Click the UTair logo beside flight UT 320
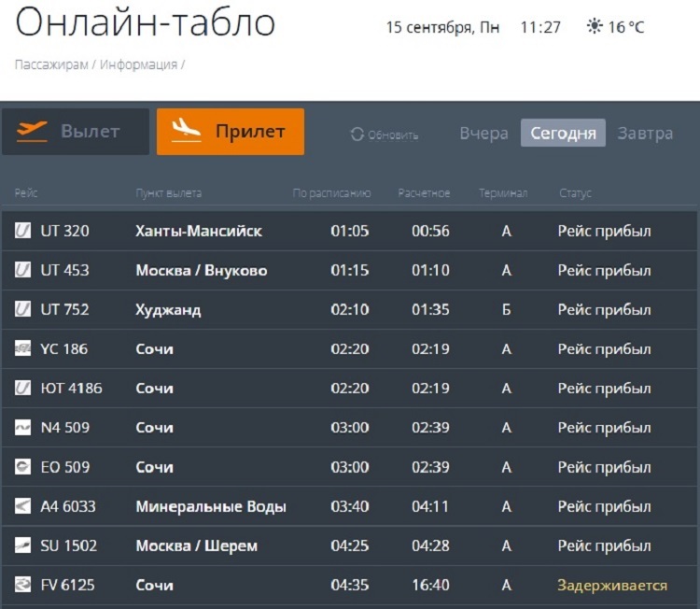 click(x=23, y=231)
